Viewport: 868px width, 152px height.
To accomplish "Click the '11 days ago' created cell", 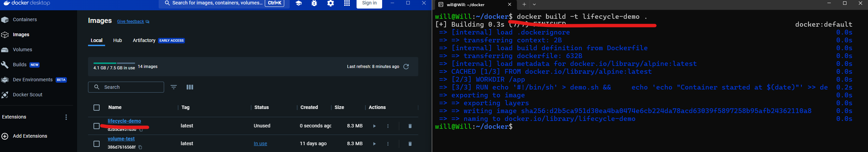I will click(313, 143).
